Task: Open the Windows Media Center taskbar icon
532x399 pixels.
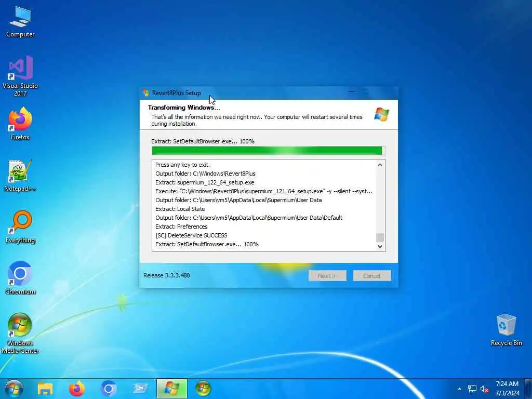Action: click(203, 389)
